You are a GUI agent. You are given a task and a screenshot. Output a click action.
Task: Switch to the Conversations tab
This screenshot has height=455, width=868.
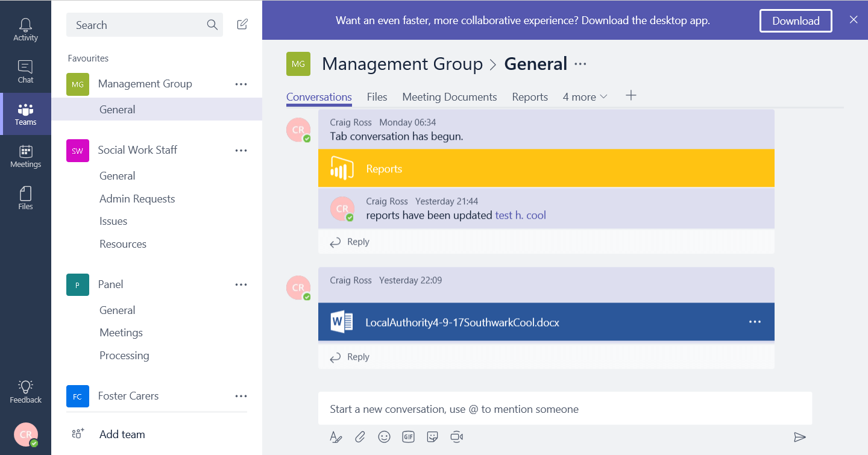point(319,97)
